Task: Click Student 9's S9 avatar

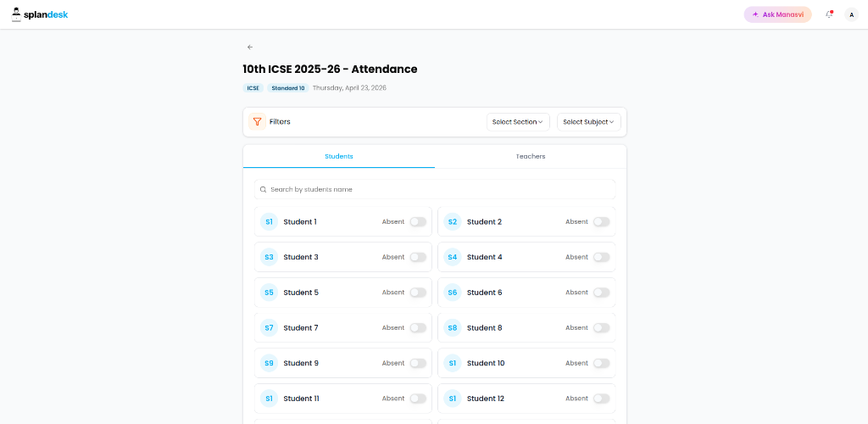Action: (269, 364)
